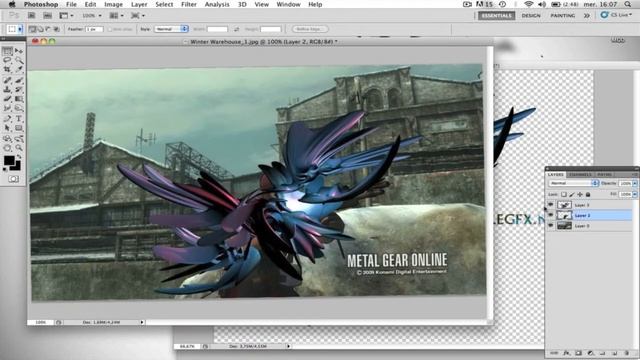Image resolution: width=640 pixels, height=360 pixels.
Task: Open the Layer menu
Action: click(x=139, y=4)
